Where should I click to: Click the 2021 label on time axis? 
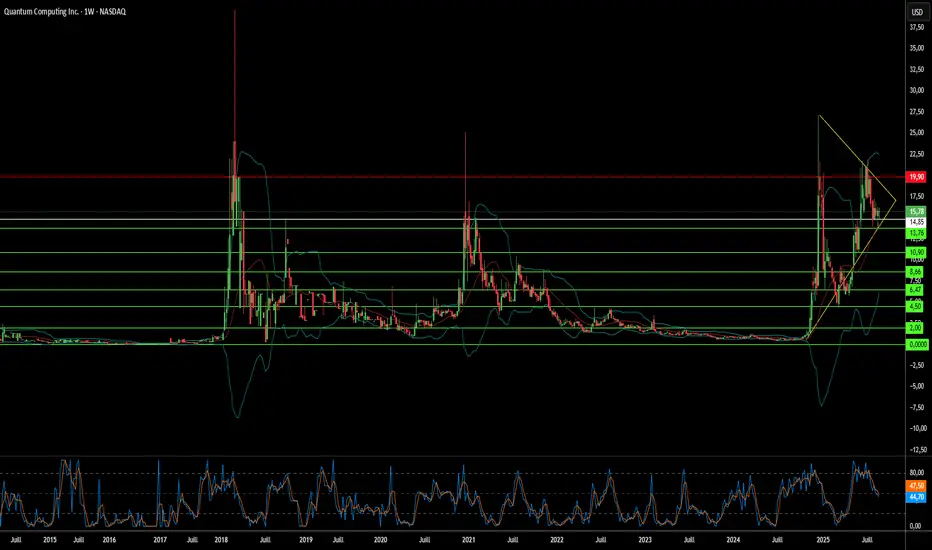click(468, 540)
